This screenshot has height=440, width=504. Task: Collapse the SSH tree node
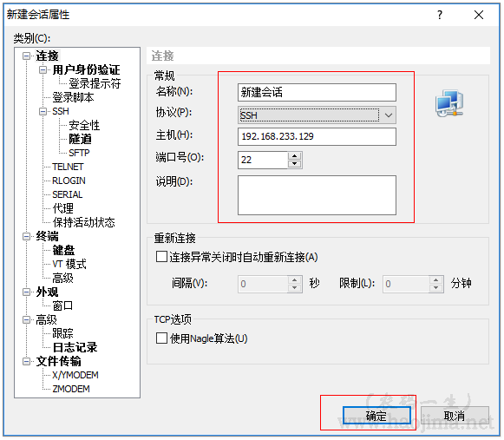pyautogui.click(x=43, y=112)
